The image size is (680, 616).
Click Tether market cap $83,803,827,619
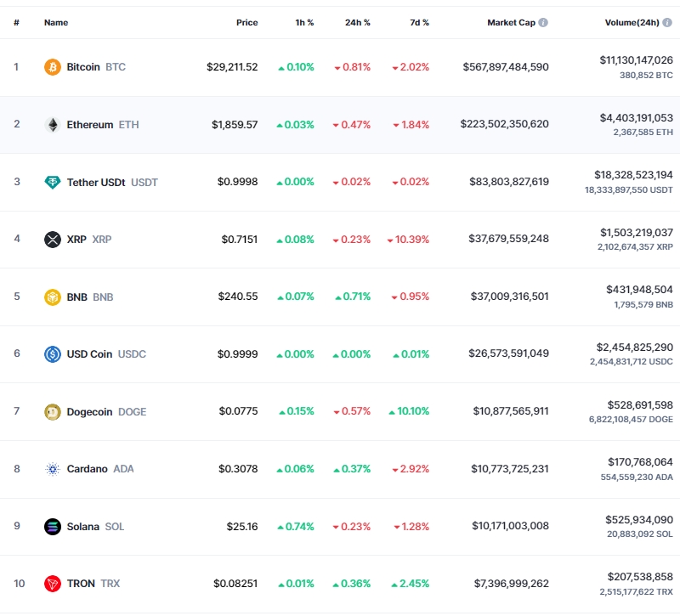[x=509, y=182]
